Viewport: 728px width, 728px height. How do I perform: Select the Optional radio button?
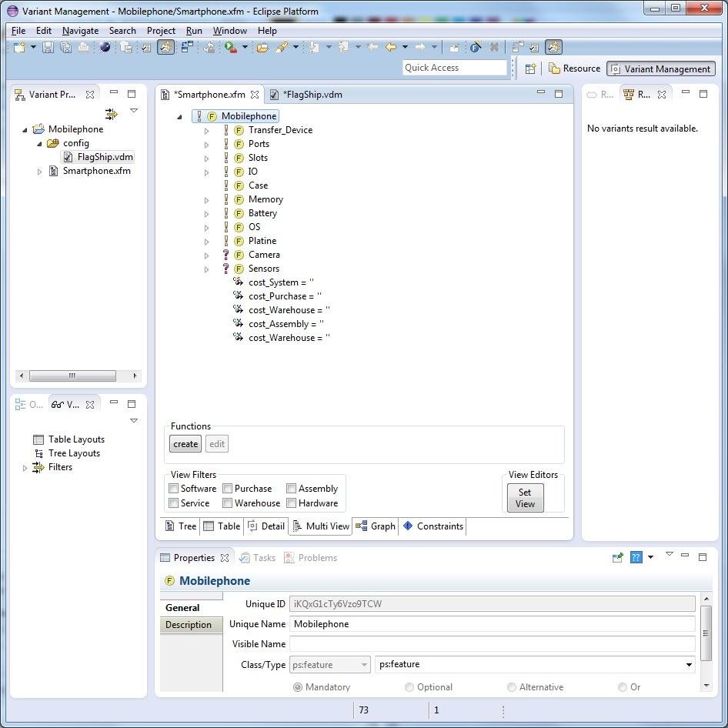click(x=409, y=686)
